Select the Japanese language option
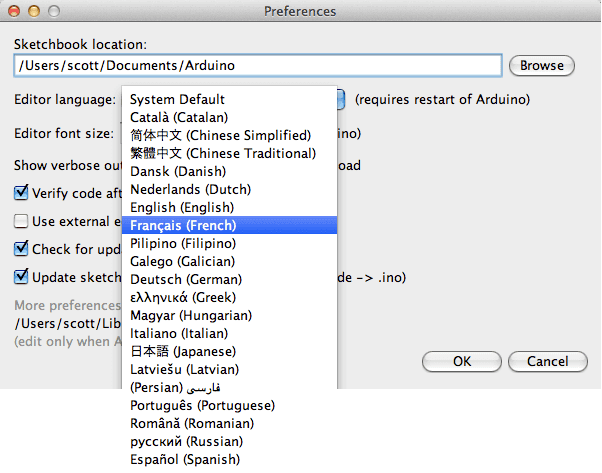Screen dimensions: 602x473 click(182, 351)
